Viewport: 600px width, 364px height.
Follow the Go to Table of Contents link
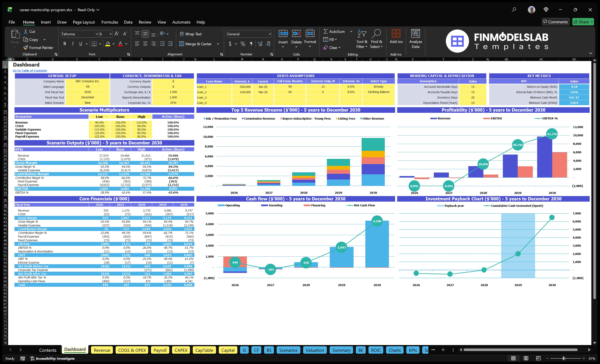pos(30,70)
